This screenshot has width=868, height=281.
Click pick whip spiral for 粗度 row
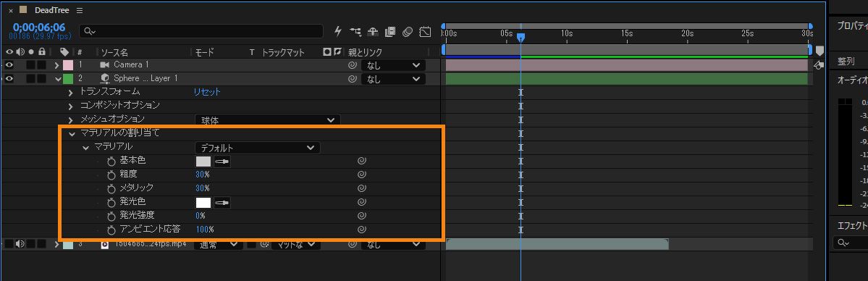[361, 175]
